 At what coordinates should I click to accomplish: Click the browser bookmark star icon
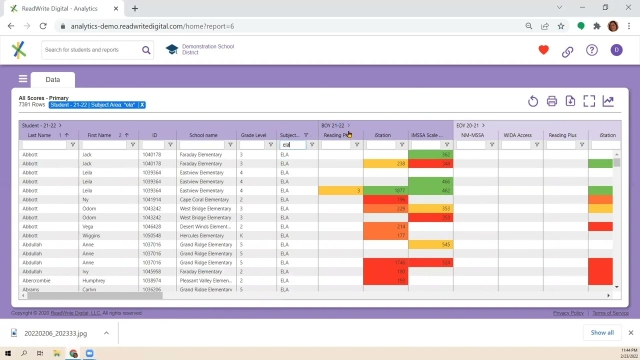[561, 26]
